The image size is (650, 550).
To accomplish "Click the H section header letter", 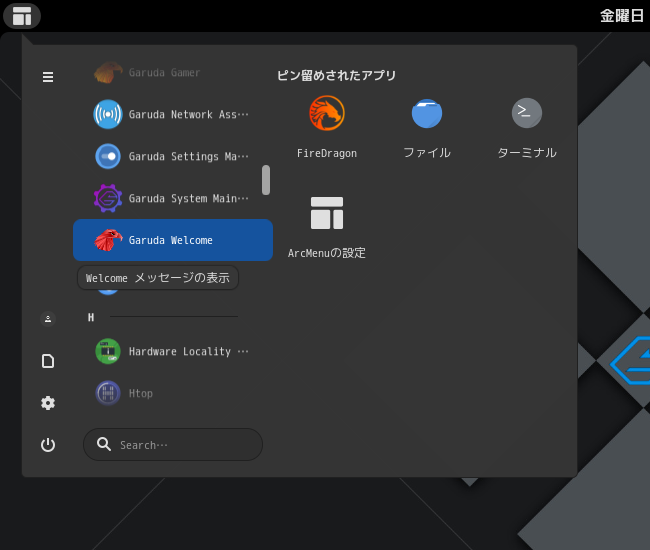I will click(x=91, y=317).
